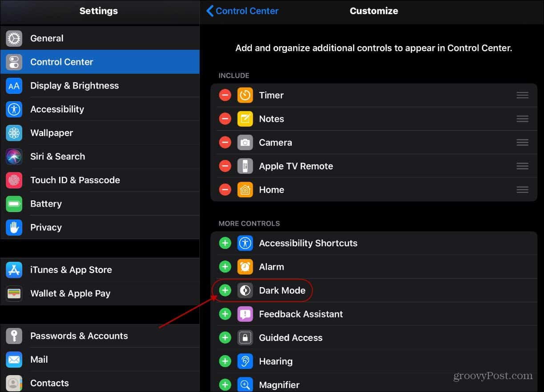Tap the purple Feedback Assistant icon
Viewport: 544px width, 392px height.
pos(245,314)
